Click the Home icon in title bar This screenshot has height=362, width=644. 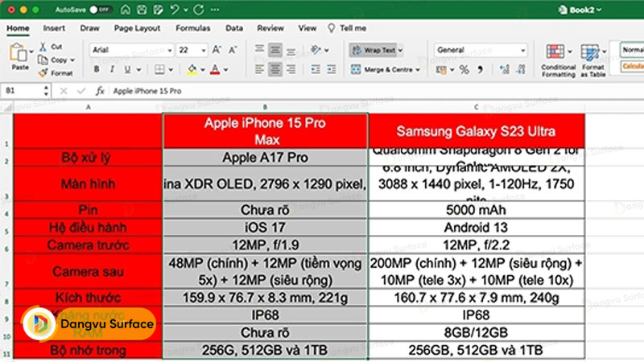(x=126, y=10)
